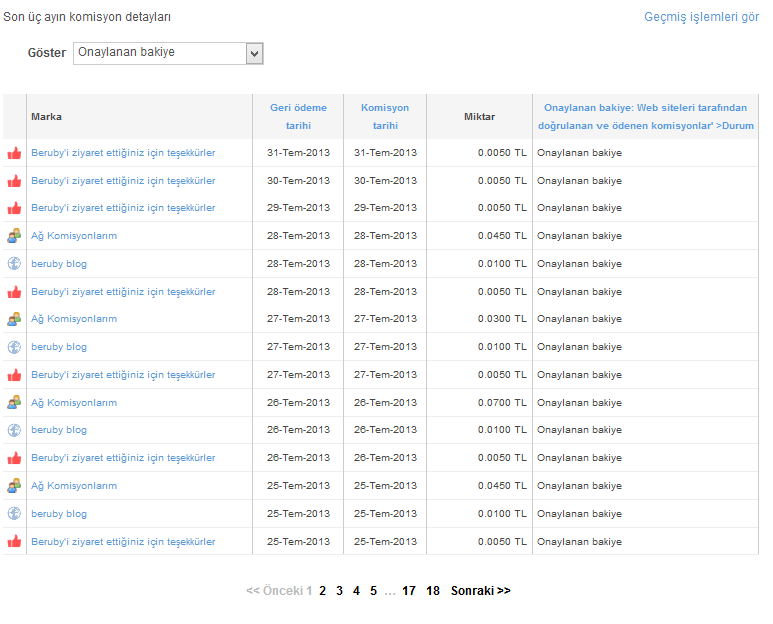Click thumbs-up icon in 26-Tem-2013 0.0050 TL row
Viewport: 773px width, 624px height.
[x=14, y=458]
